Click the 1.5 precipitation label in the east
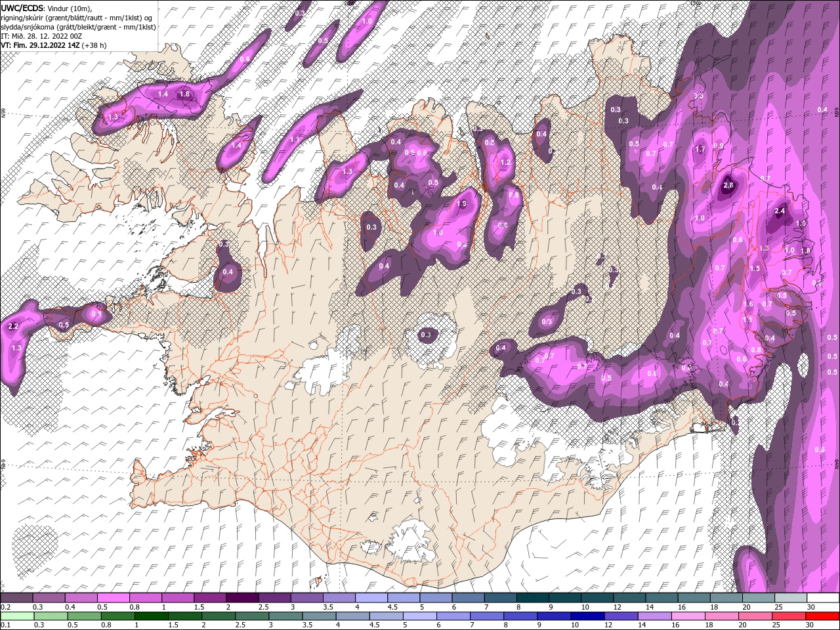This screenshot has width=840, height=630. click(755, 268)
